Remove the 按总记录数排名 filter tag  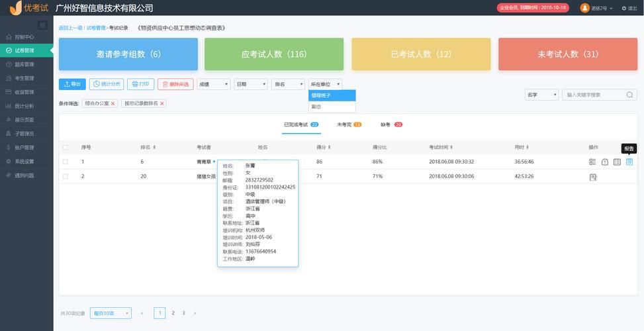[x=161, y=103]
